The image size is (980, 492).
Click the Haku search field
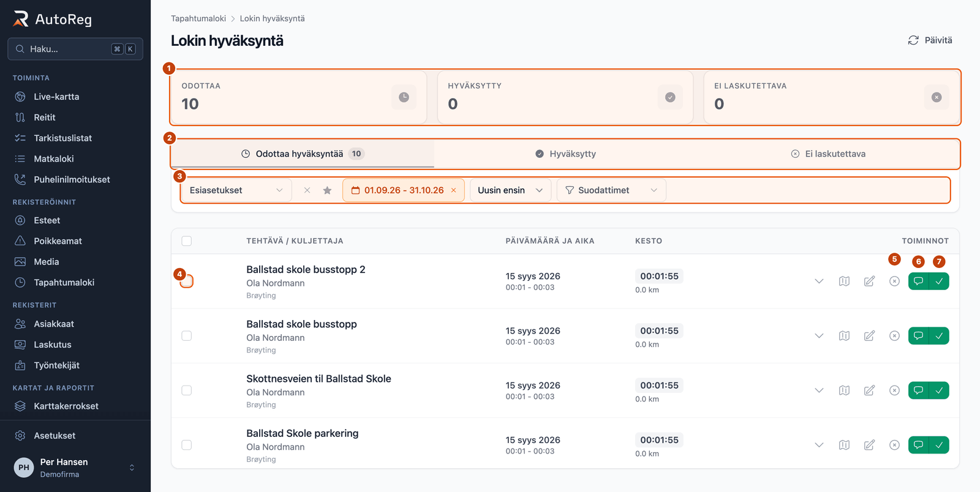pos(75,49)
